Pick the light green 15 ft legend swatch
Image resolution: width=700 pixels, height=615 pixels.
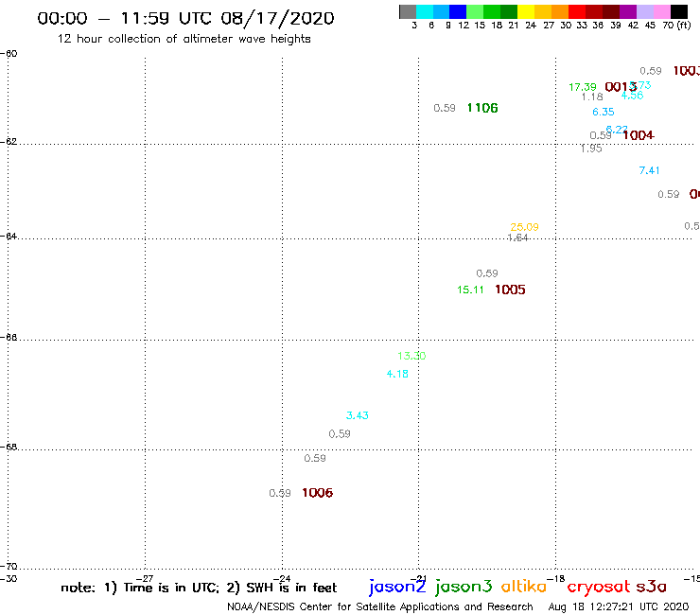(x=475, y=11)
